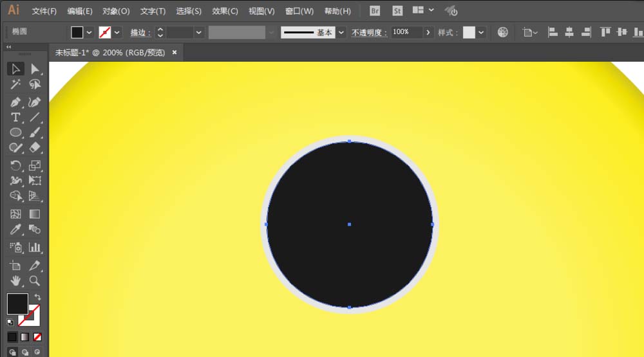Screen dimensions: 644x357
Task: Switch to Draw Normal mode
Action: [12, 352]
